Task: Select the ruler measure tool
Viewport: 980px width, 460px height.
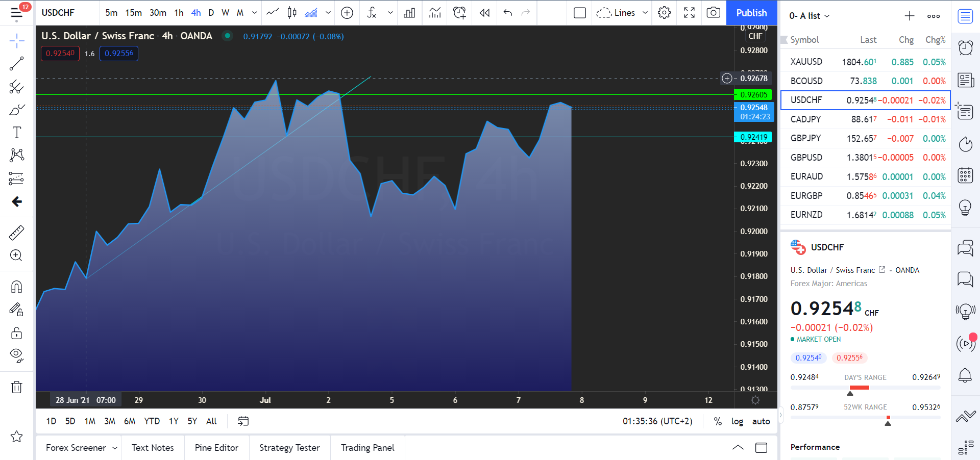Action: click(16, 233)
